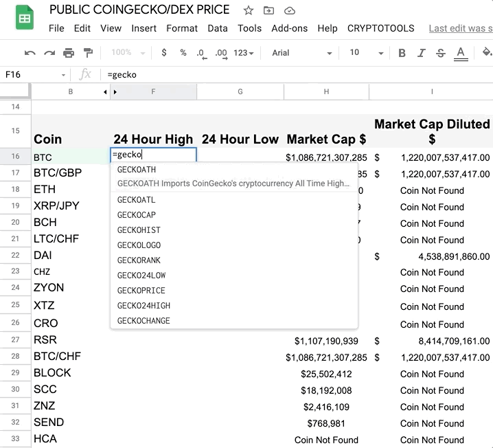Select GECKOCHANGE function suggestion
The image size is (493, 448).
[234, 321]
